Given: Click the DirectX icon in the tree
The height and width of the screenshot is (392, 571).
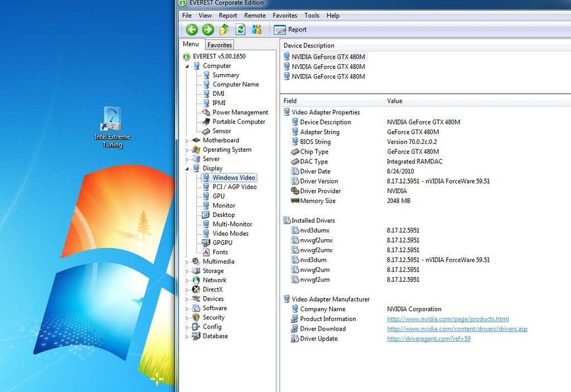Looking at the screenshot, I should (x=196, y=289).
